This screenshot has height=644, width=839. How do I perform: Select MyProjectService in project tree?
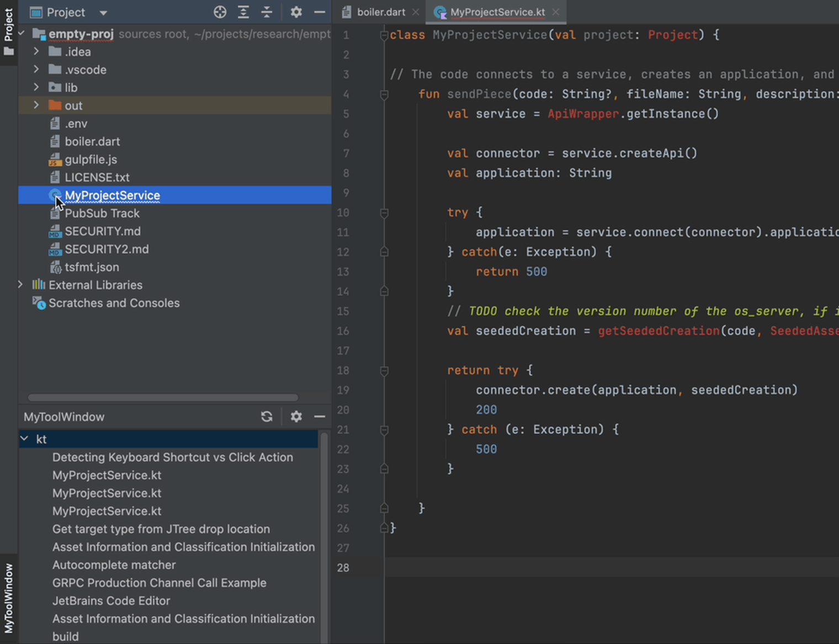175,195
